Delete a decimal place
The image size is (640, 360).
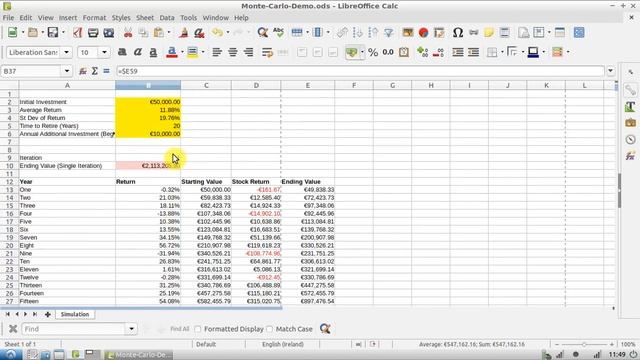438,52
